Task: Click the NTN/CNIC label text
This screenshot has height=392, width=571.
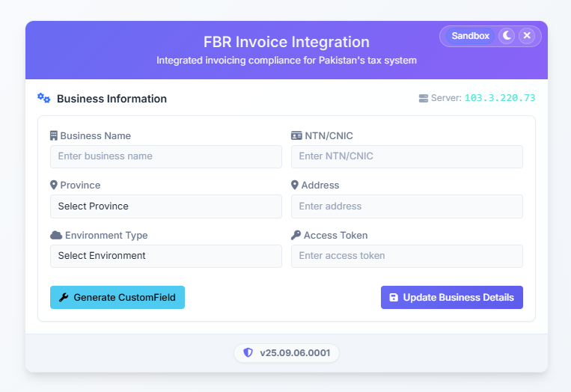Action: coord(329,135)
